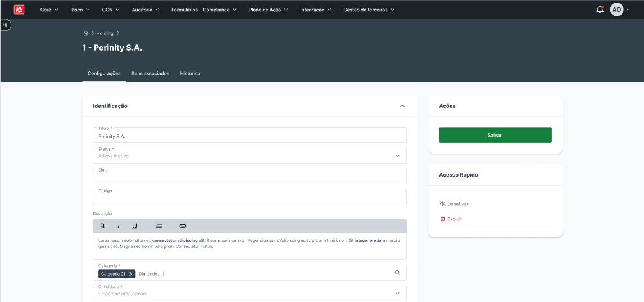Click the Categoria search magnifier icon
The height and width of the screenshot is (302, 644).
397,272
